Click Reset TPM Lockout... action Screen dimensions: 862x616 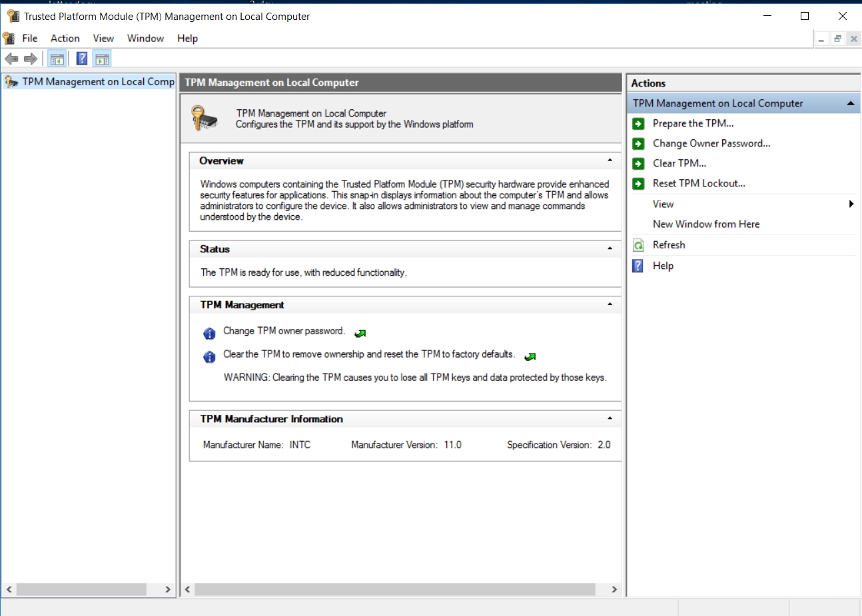pos(699,183)
